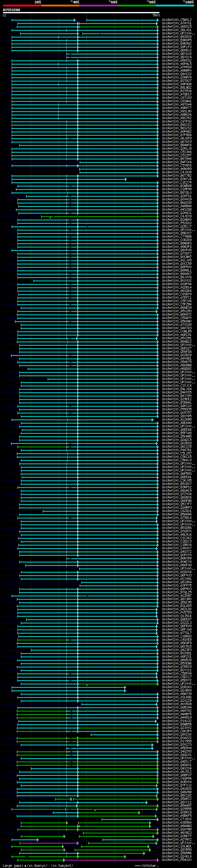Click hit label UniRef100_A9LMJ6
Image resolution: width=197 pixels, height=868 pixels.
point(177,535)
